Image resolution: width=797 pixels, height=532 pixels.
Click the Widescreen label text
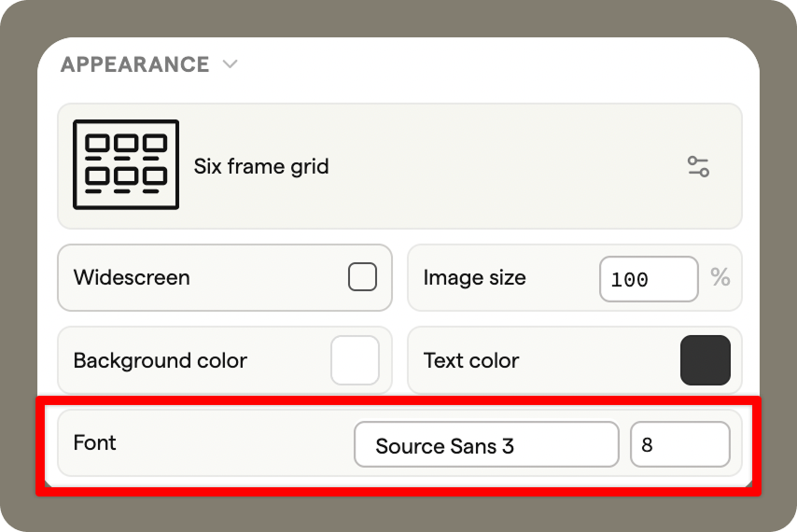132,277
